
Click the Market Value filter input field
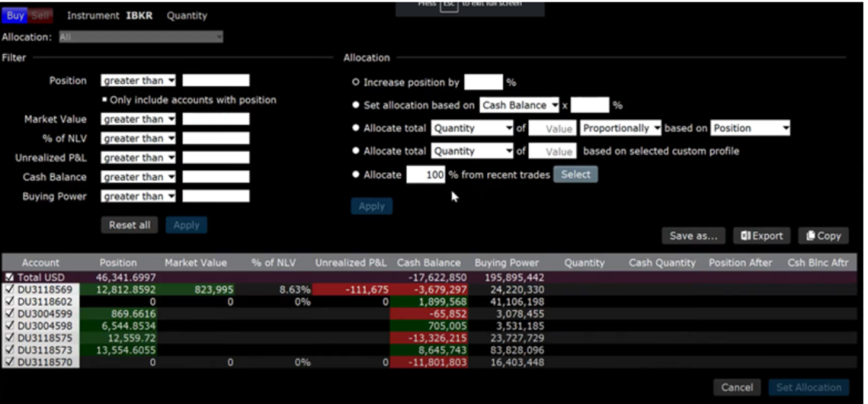(x=215, y=119)
